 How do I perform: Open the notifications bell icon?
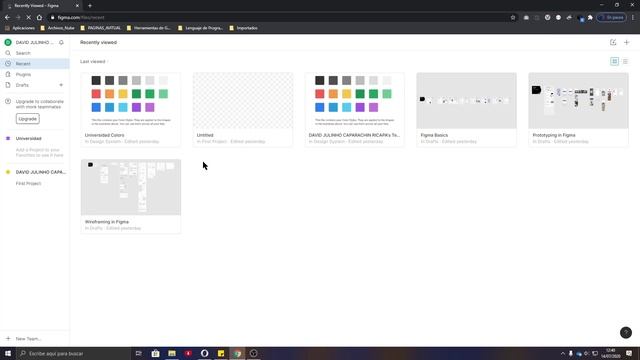point(61,42)
